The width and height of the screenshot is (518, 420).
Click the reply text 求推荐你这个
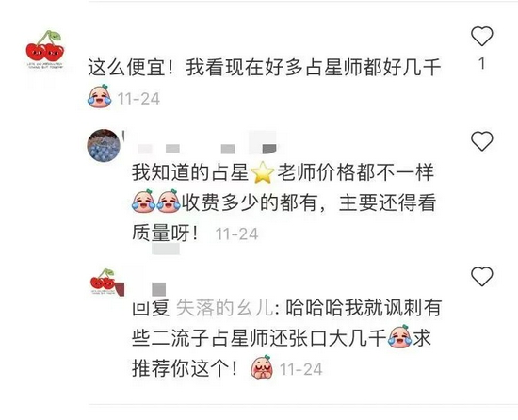[x=282, y=353]
